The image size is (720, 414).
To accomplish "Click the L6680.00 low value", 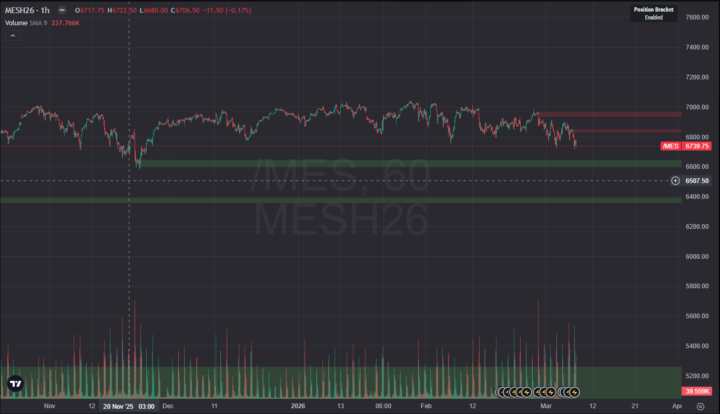I will point(153,10).
